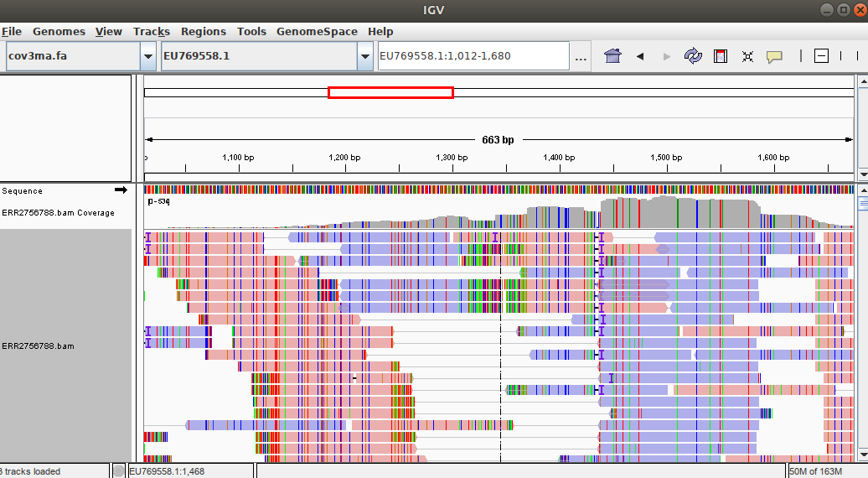Image resolution: width=868 pixels, height=478 pixels.
Task: Click the 1,200 bp ruler label
Action: (344, 158)
